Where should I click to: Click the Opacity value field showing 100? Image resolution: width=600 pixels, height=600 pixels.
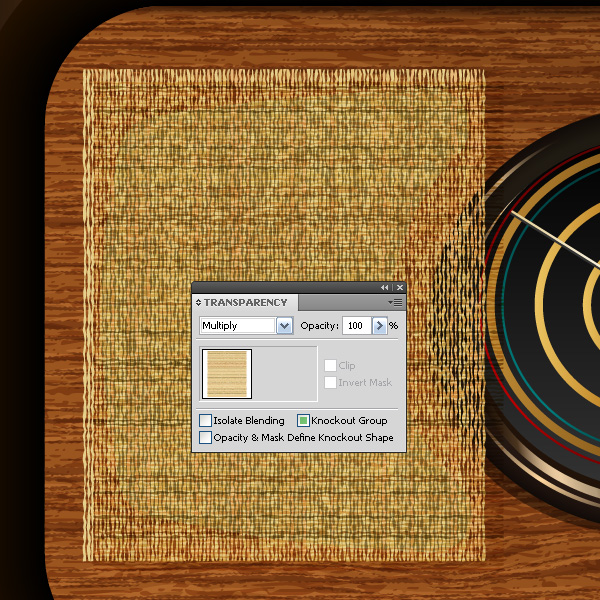[x=357, y=326]
